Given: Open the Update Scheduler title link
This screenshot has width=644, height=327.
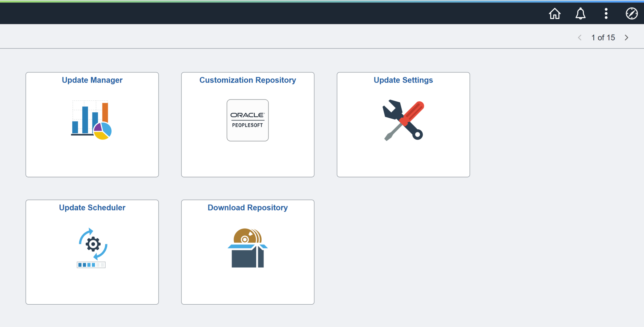Looking at the screenshot, I should pyautogui.click(x=92, y=208).
